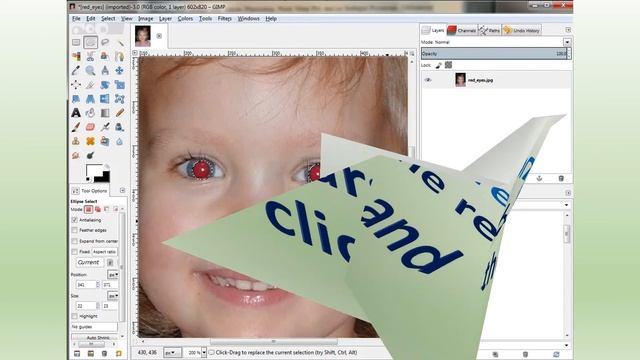Toggle Lock alpha channel icon
640x360 pixels.
pos(449,65)
